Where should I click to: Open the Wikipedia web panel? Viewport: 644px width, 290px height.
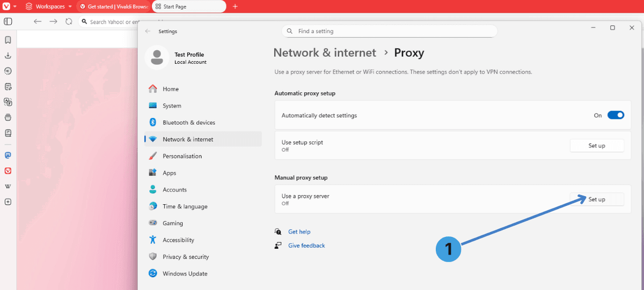(8, 186)
